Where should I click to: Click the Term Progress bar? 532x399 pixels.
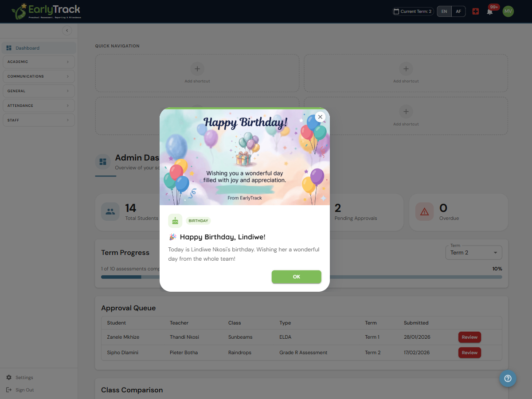pos(301,277)
